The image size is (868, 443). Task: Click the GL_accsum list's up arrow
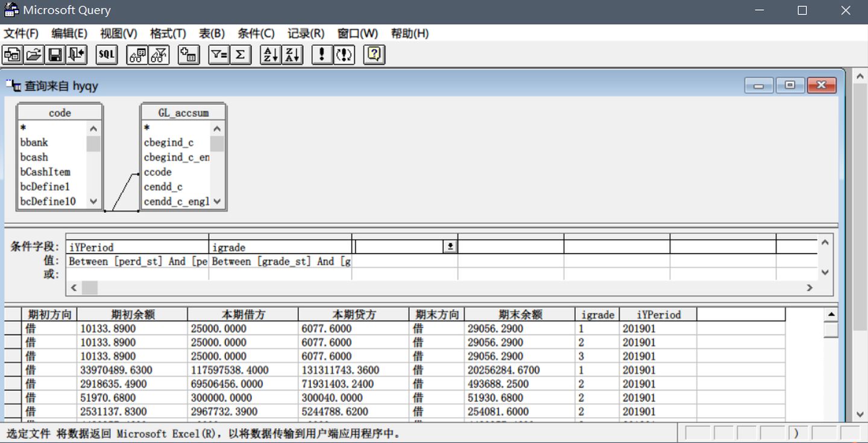(217, 128)
